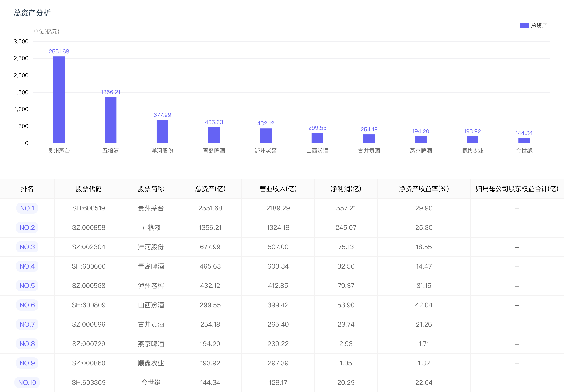Click stock code SZ:000729
Screen dimensions: 564x392
click(x=89, y=344)
